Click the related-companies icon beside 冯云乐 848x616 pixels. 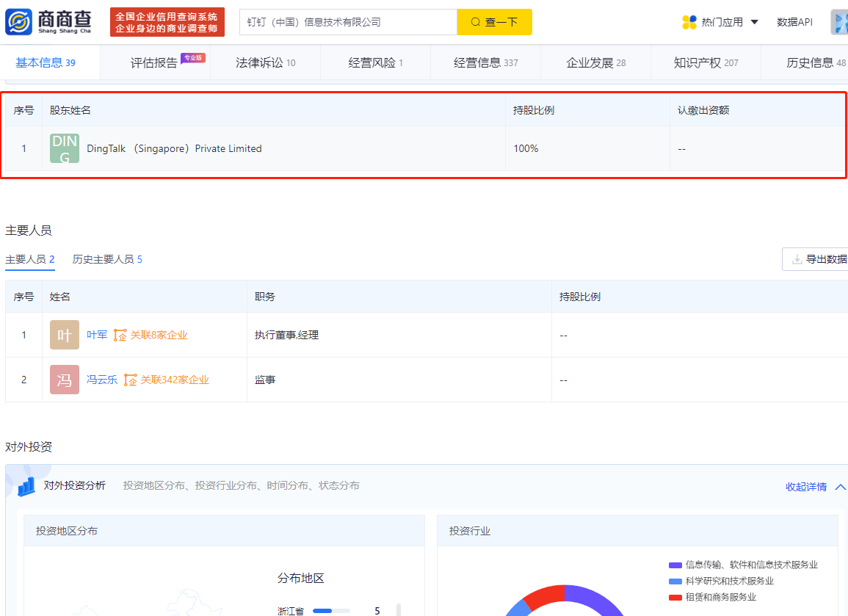coord(131,380)
